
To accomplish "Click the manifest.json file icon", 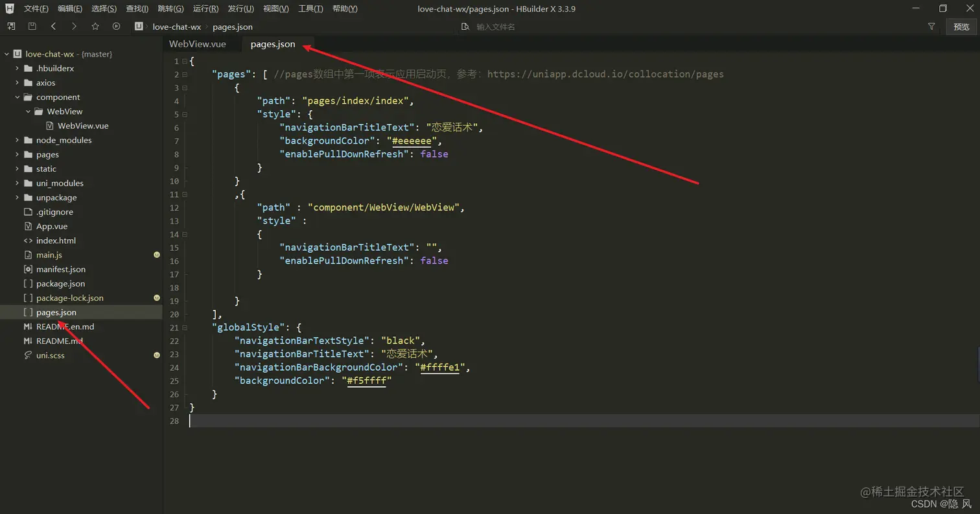I will [28, 269].
